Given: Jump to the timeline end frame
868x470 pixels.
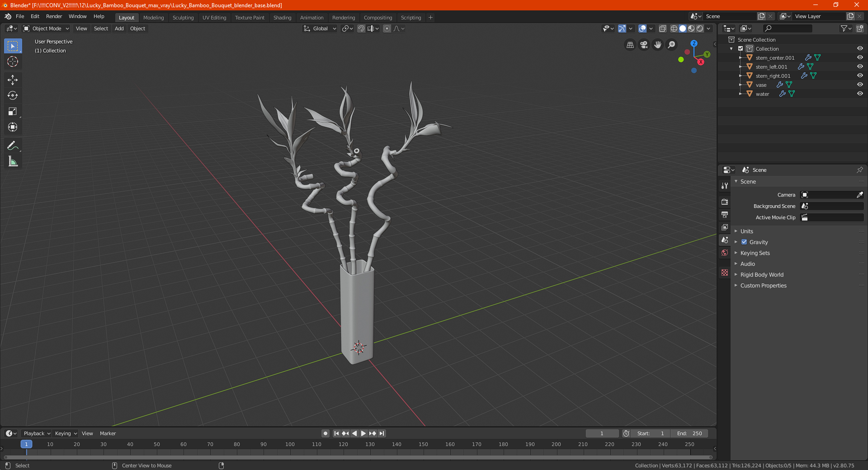Looking at the screenshot, I should [x=382, y=433].
